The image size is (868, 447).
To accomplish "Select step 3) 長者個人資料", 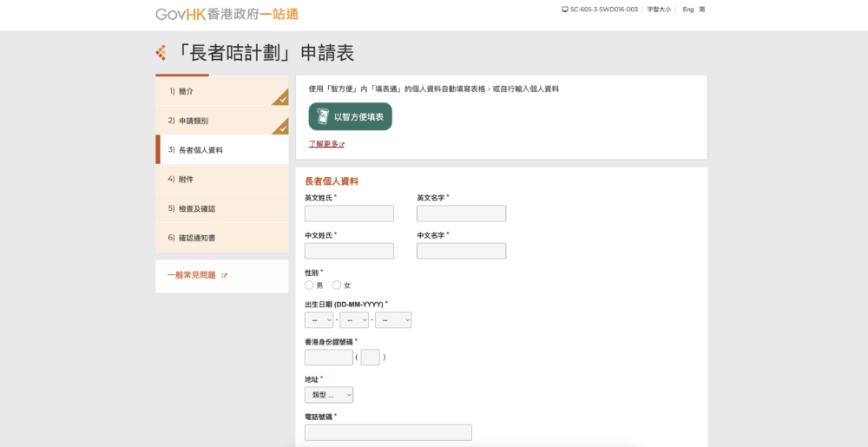I will point(222,150).
